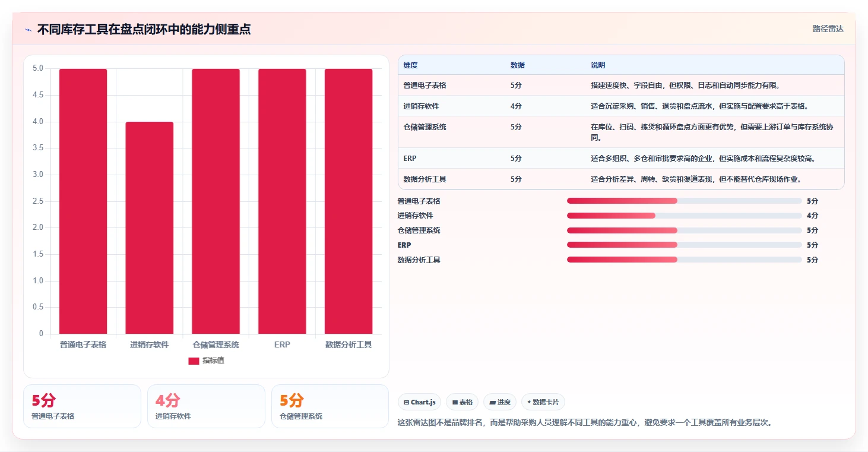This screenshot has height=452, width=868.
Task: Click the ERP progress row label
Action: (x=404, y=245)
